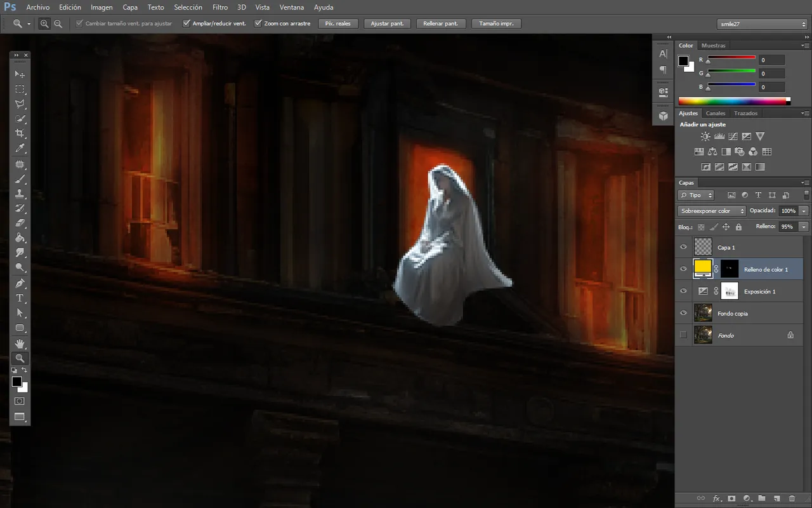
Task: Hide the Relleno de color 1 layer
Action: click(x=683, y=269)
